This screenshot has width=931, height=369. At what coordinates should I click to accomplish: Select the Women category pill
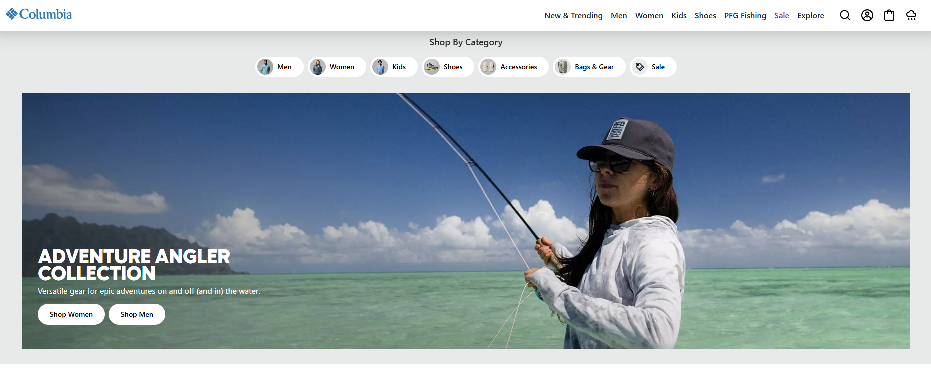(337, 67)
